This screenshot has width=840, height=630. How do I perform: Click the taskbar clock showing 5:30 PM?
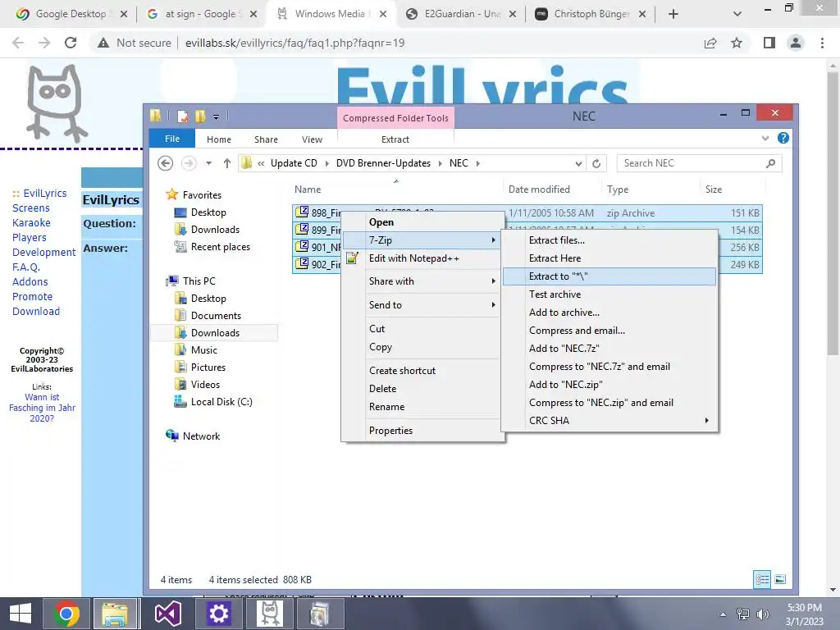point(804,614)
